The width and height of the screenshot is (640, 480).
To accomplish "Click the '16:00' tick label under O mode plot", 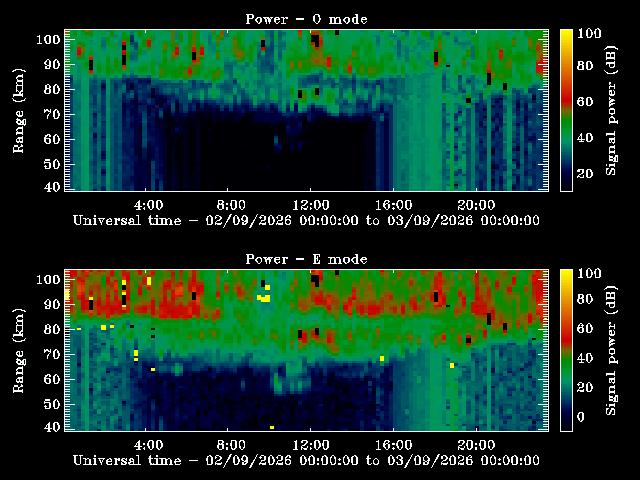I will pyautogui.click(x=393, y=205).
